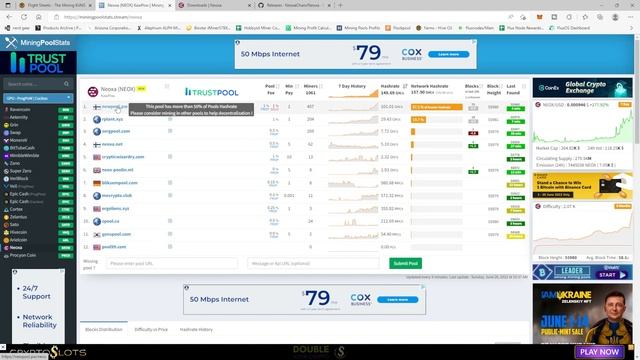Click the Submit Pool button
The width and height of the screenshot is (640, 360).
tap(405, 263)
